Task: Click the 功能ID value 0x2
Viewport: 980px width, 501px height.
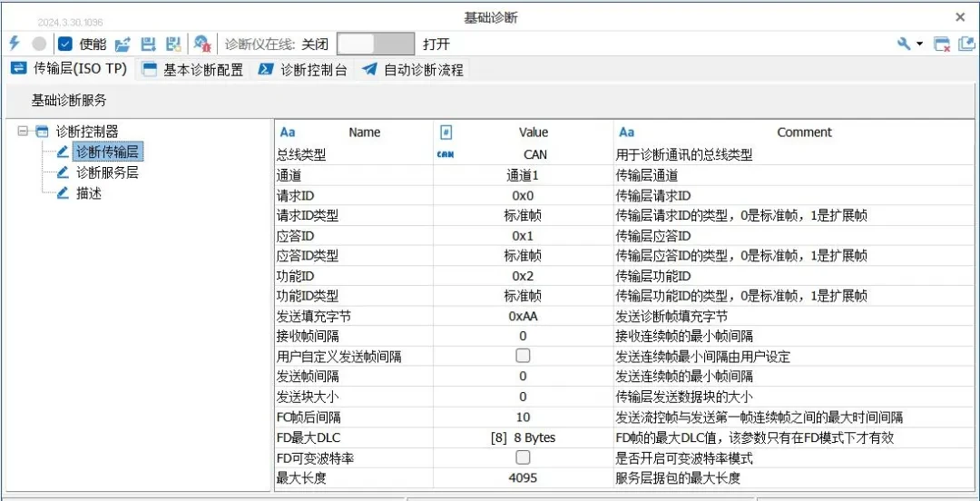Action: 524,276
